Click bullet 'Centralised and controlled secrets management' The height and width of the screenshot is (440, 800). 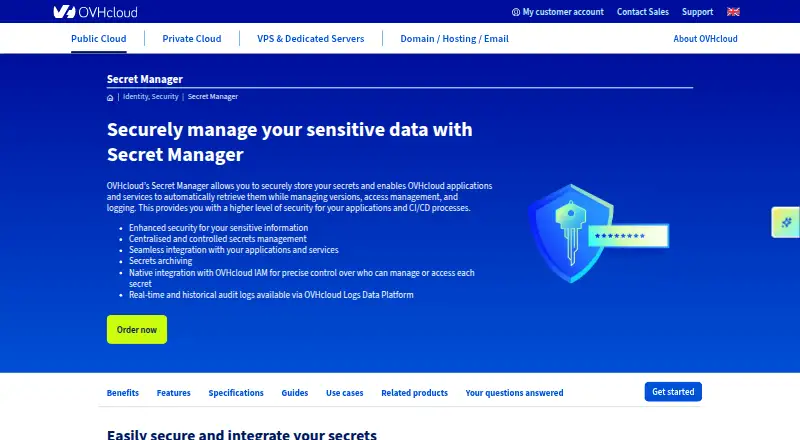(x=218, y=239)
